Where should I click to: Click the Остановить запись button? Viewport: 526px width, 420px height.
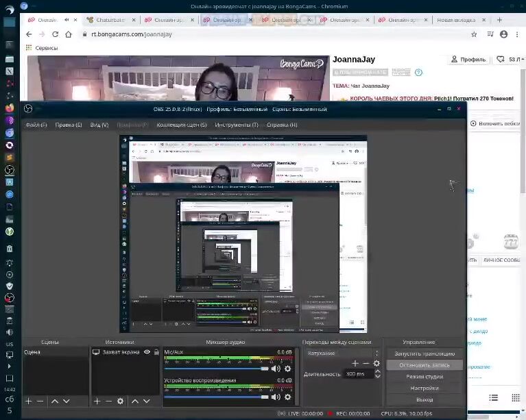pyautogui.click(x=424, y=365)
